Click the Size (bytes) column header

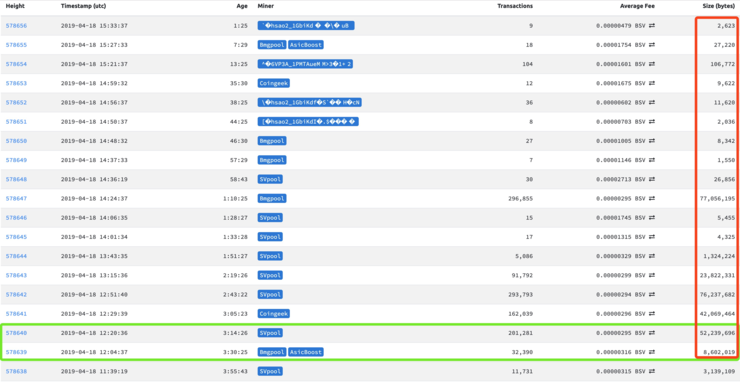[719, 6]
